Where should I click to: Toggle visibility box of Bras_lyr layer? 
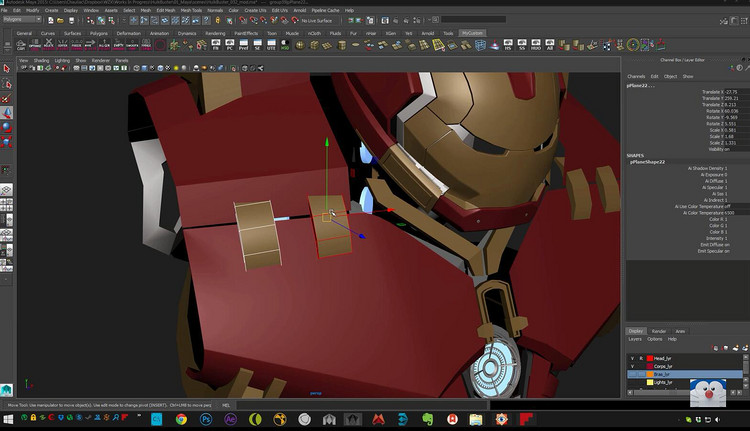(632, 374)
